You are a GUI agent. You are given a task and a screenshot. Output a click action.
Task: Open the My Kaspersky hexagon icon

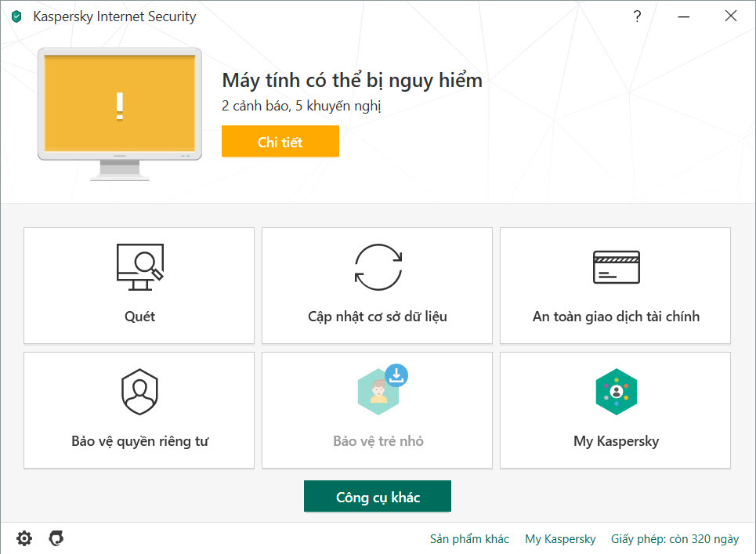click(617, 392)
